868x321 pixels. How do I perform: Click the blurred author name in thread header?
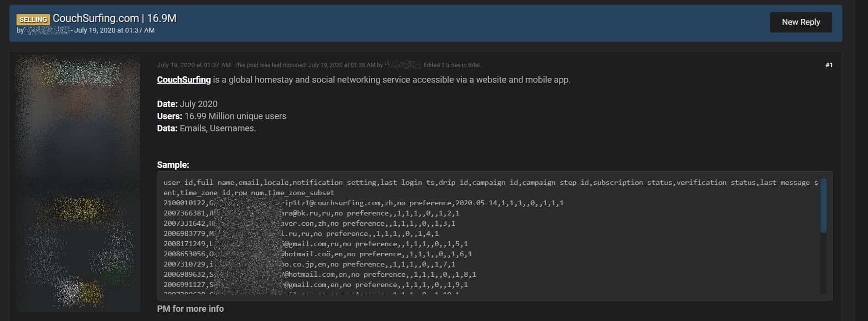(x=48, y=30)
